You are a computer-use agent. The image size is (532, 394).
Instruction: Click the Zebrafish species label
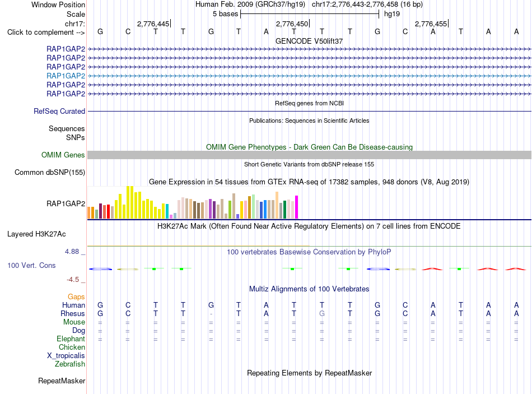tap(70, 364)
